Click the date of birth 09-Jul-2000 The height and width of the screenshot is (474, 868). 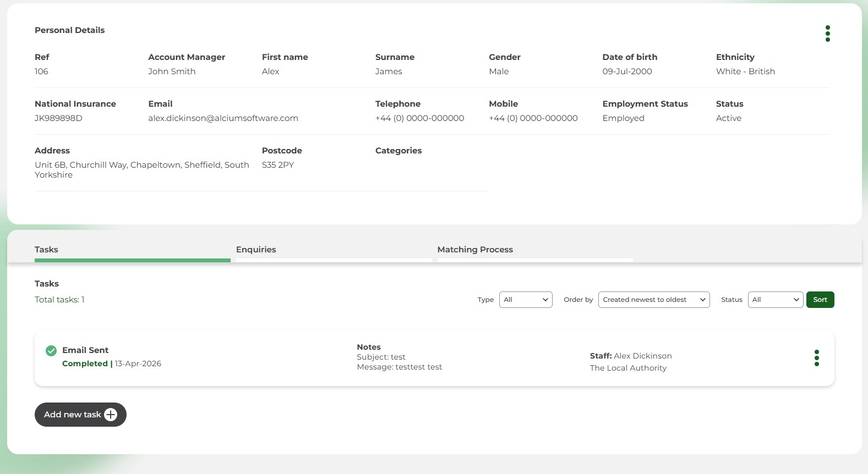(x=627, y=71)
